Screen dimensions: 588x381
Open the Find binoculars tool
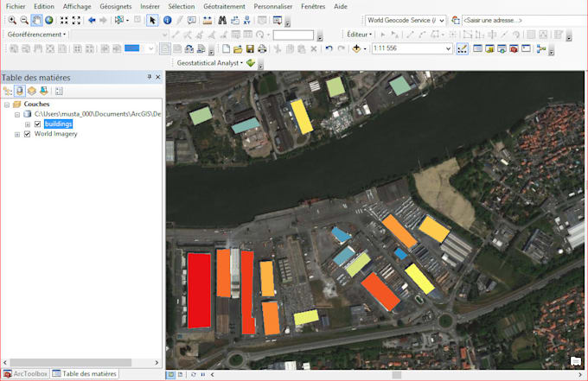[x=222, y=20]
